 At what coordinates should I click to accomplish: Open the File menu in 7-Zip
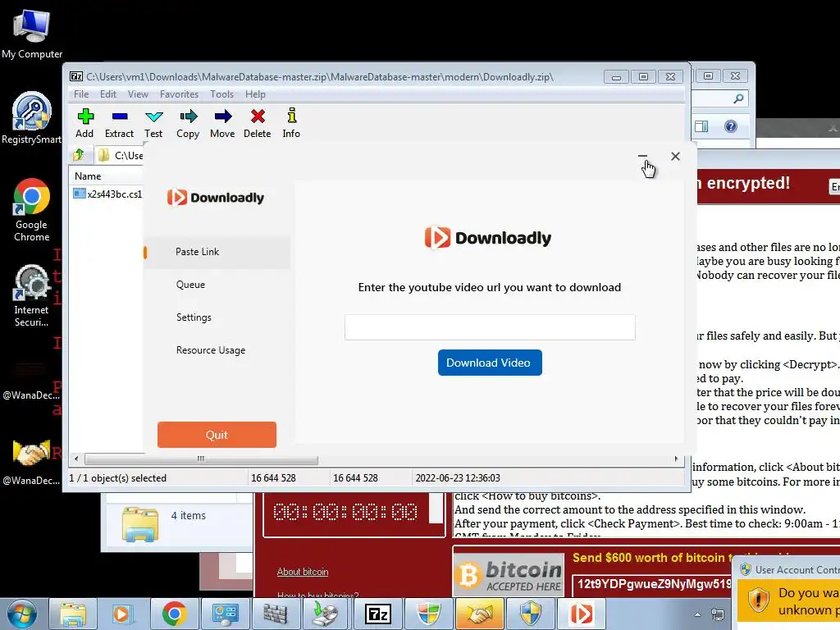pyautogui.click(x=81, y=94)
